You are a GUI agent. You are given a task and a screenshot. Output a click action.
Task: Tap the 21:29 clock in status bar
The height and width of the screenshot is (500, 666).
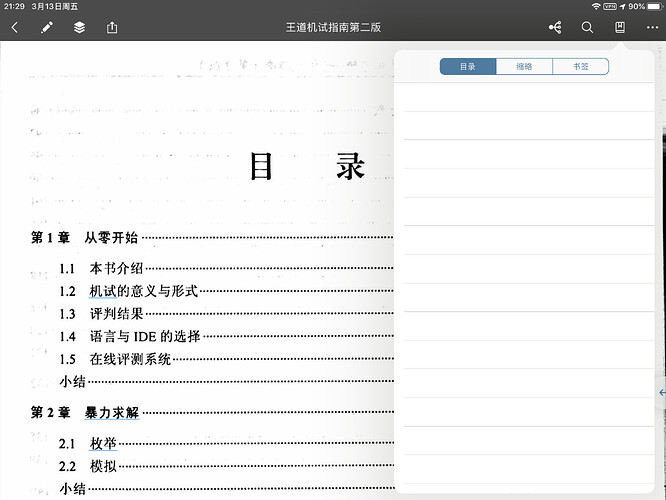coord(14,6)
